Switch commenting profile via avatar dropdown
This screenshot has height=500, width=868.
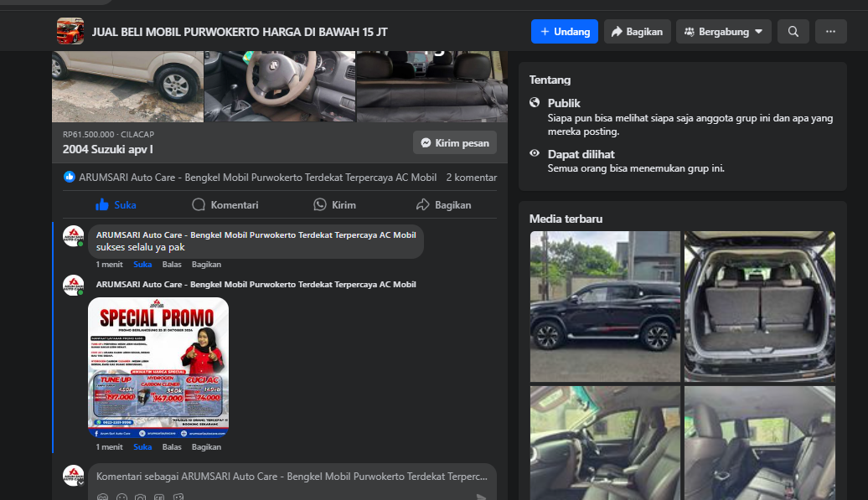[x=74, y=476]
